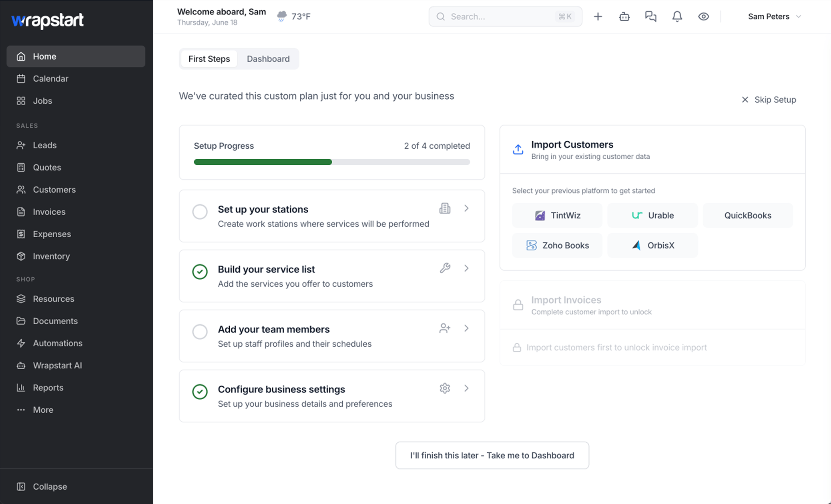Screen dimensions: 831x504
Task: Click the Home icon in sidebar
Action: (21, 56)
